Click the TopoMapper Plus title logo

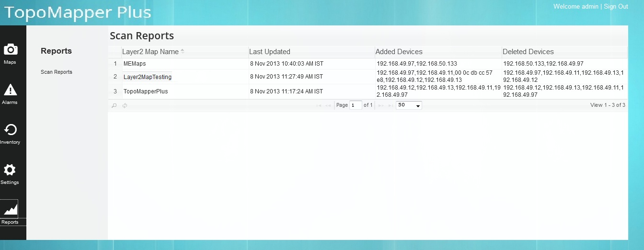click(x=78, y=12)
